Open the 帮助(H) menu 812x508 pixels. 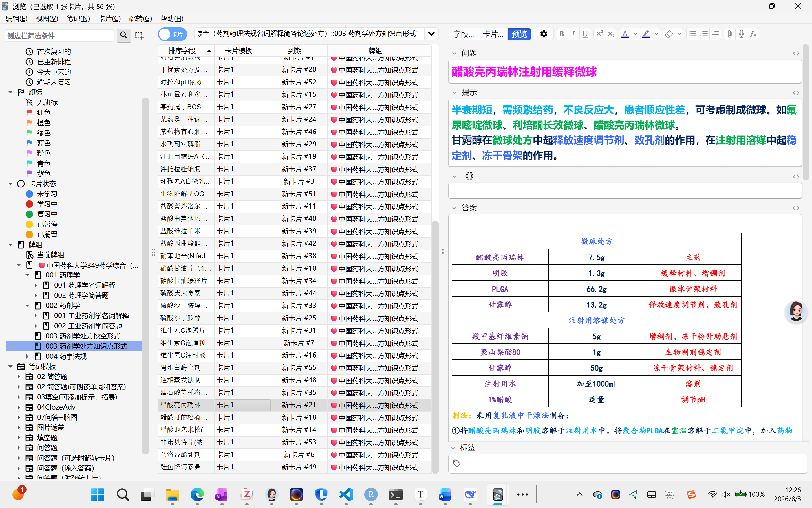point(171,18)
